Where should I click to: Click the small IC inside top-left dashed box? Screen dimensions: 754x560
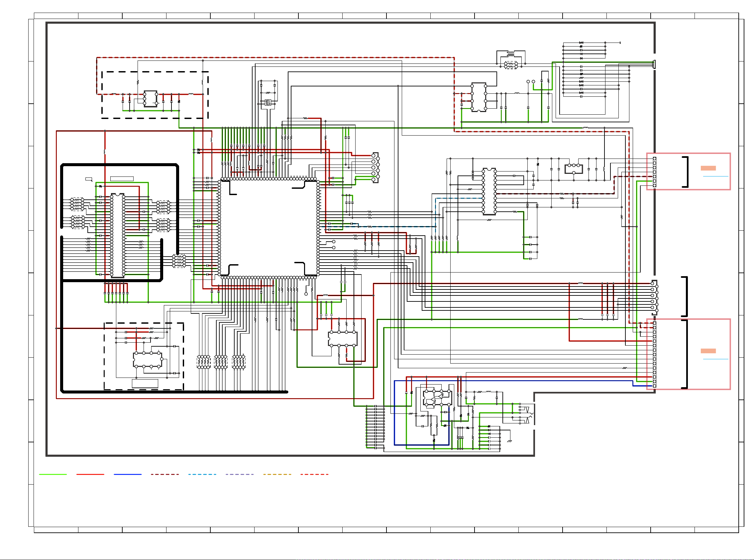click(x=151, y=99)
